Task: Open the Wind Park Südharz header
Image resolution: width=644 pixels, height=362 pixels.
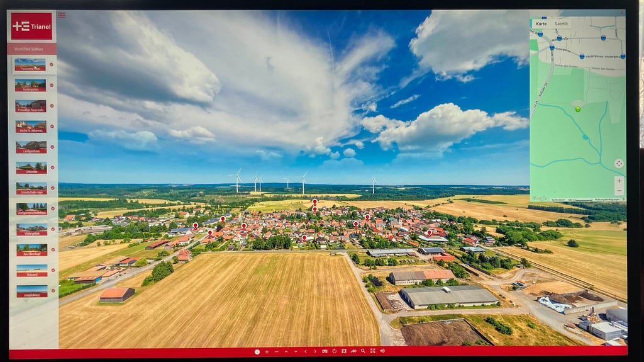Action: point(32,48)
